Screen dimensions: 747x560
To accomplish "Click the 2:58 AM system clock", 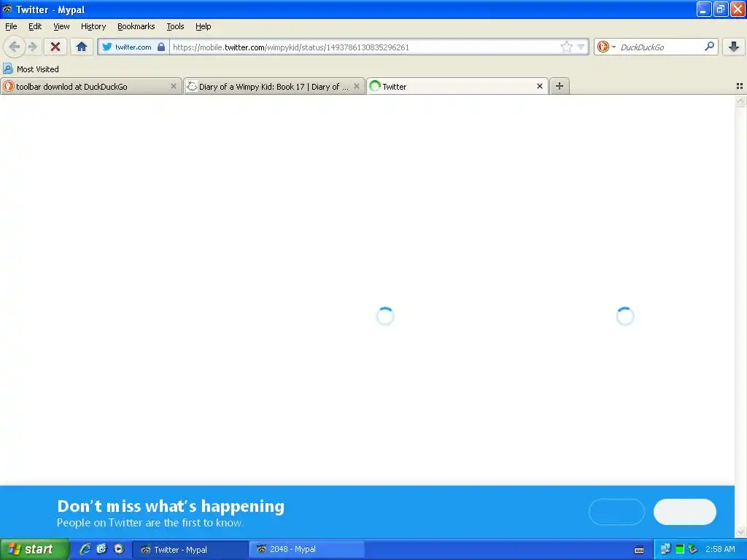I will [720, 549].
